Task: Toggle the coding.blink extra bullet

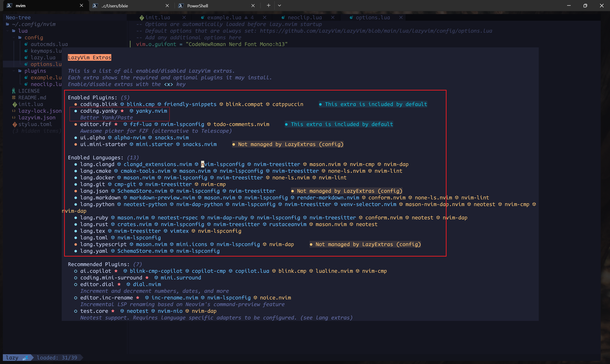Action: point(76,104)
